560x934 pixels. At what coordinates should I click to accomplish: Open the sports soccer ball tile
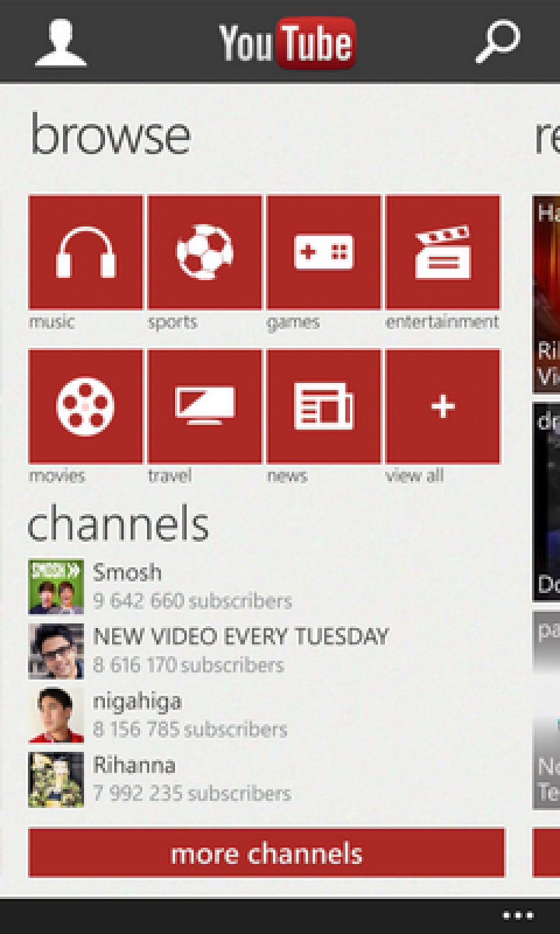click(205, 252)
